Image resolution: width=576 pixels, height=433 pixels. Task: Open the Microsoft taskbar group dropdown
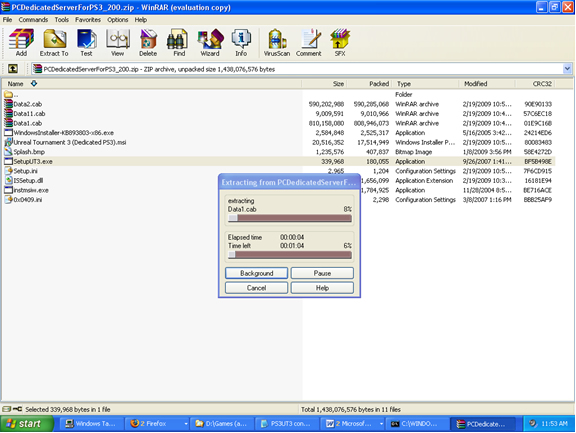click(x=381, y=424)
